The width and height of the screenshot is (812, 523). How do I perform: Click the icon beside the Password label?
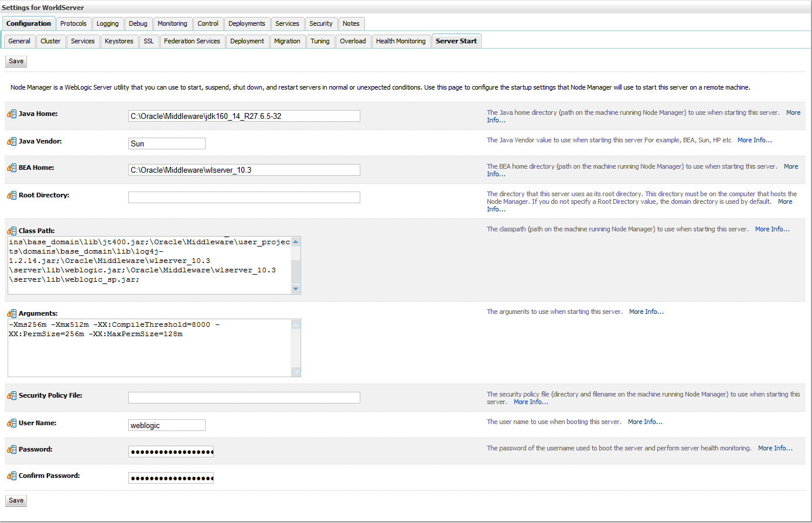12,450
